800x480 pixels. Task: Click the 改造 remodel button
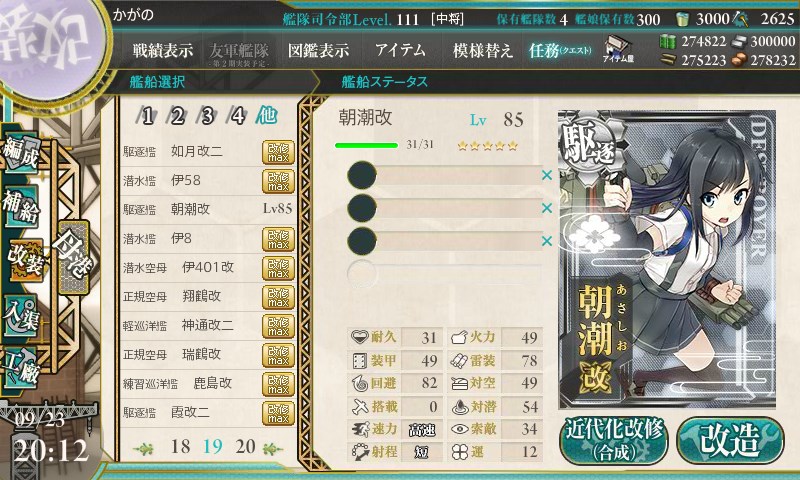[730, 440]
